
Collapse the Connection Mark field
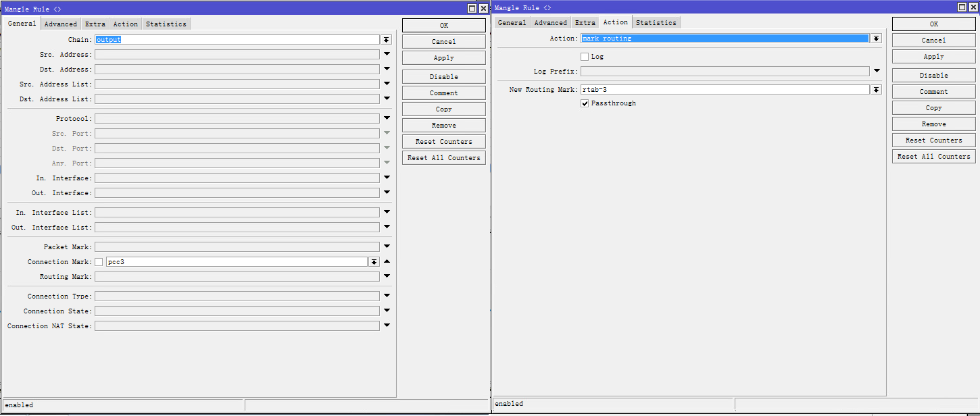pyautogui.click(x=387, y=261)
